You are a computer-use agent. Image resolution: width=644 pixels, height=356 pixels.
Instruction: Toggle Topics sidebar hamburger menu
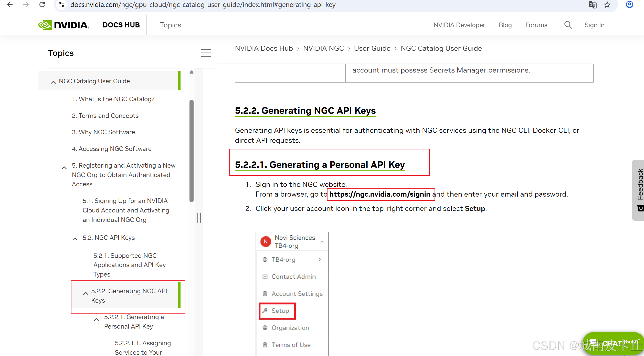[206, 53]
